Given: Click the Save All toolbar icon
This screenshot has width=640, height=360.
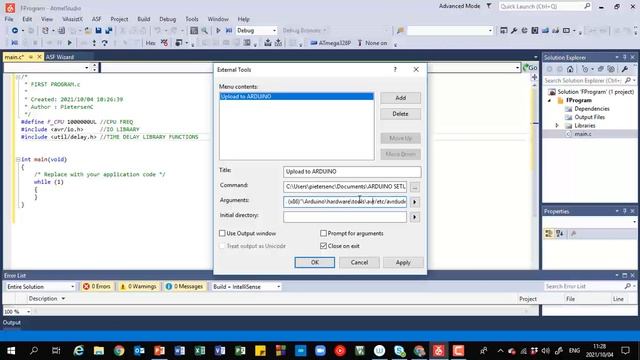Looking at the screenshot, I should [109, 31].
